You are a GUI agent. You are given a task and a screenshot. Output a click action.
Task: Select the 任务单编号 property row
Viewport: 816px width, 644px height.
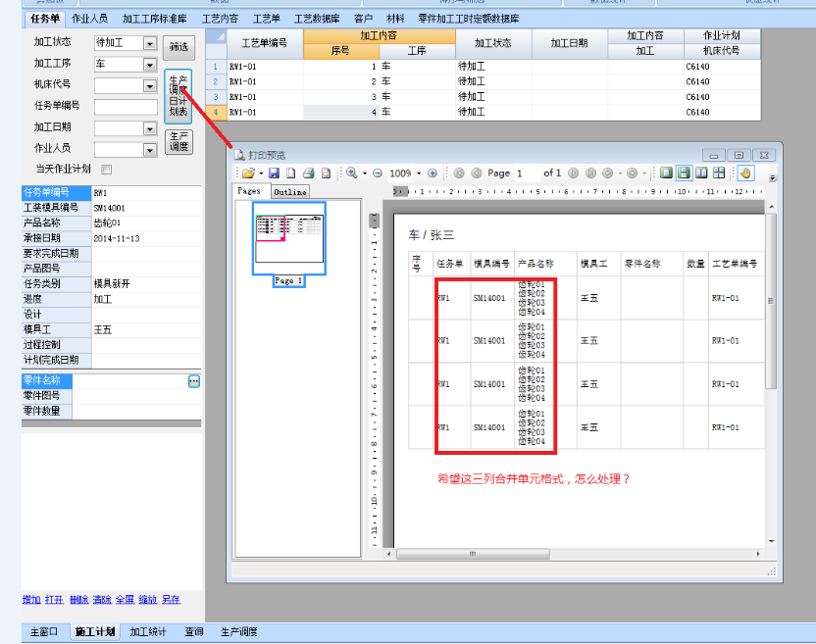[111, 192]
